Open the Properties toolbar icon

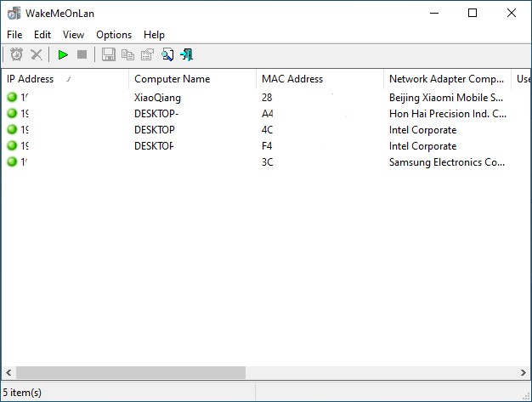click(147, 54)
